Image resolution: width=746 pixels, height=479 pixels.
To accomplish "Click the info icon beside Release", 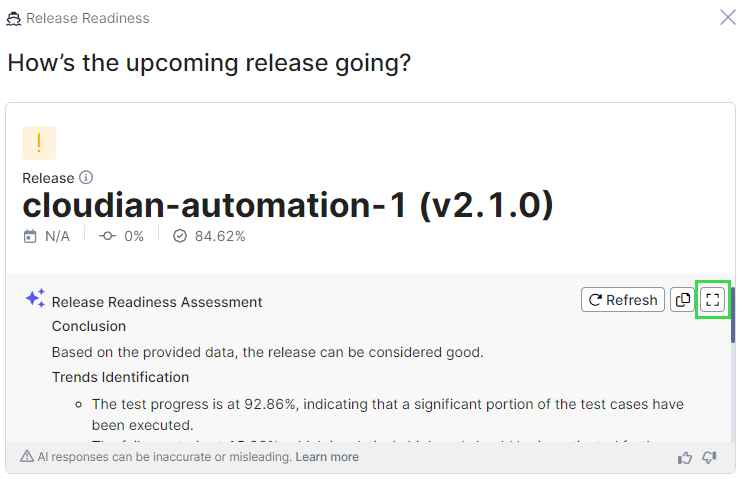I will pos(86,178).
